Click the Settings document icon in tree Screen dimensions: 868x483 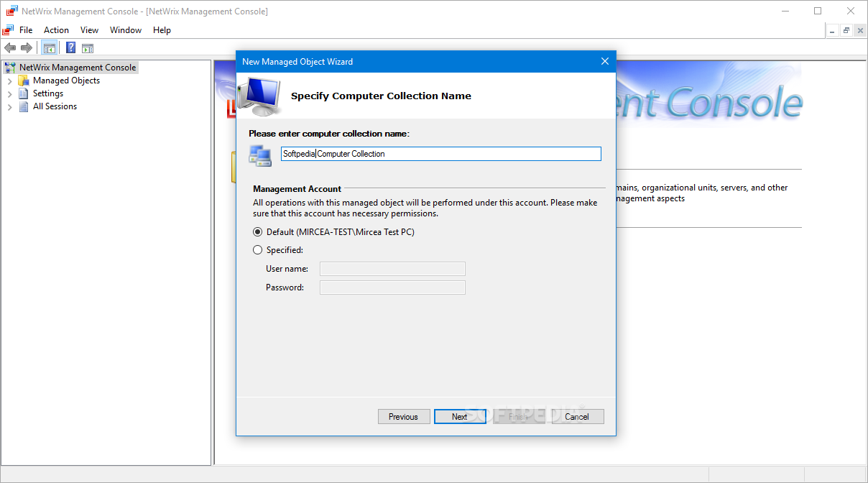pyautogui.click(x=24, y=93)
